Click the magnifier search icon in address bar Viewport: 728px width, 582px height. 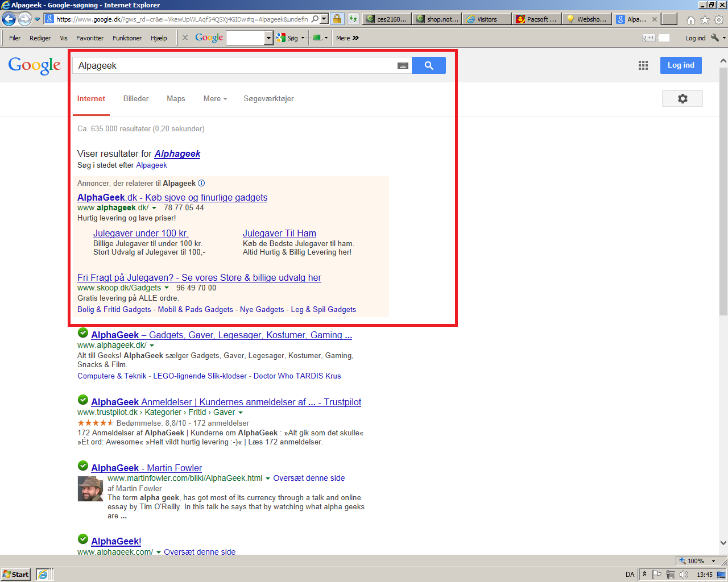315,19
